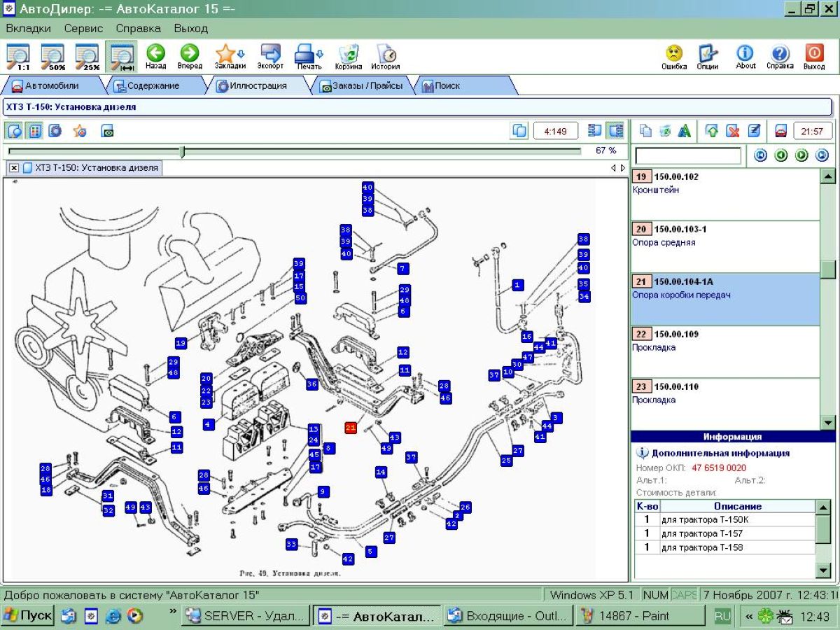Open the Сервис menu
The image size is (840, 630).
pyautogui.click(x=83, y=29)
